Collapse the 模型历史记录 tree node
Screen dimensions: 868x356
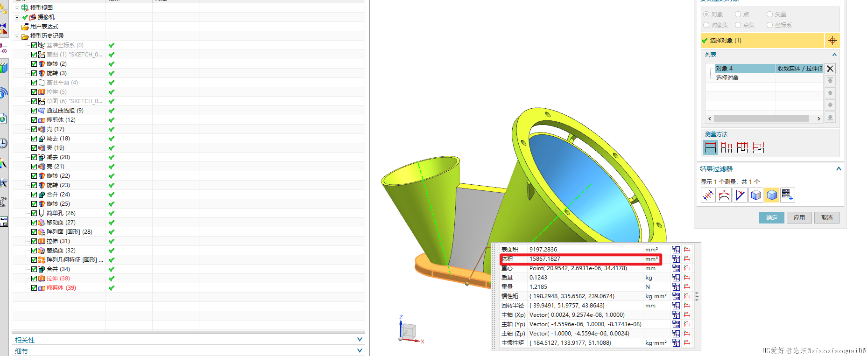point(17,36)
